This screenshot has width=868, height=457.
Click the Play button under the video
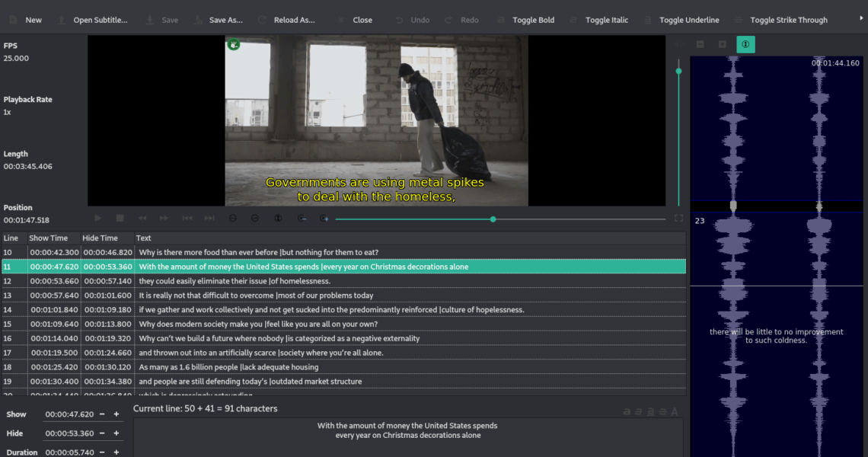coord(98,219)
